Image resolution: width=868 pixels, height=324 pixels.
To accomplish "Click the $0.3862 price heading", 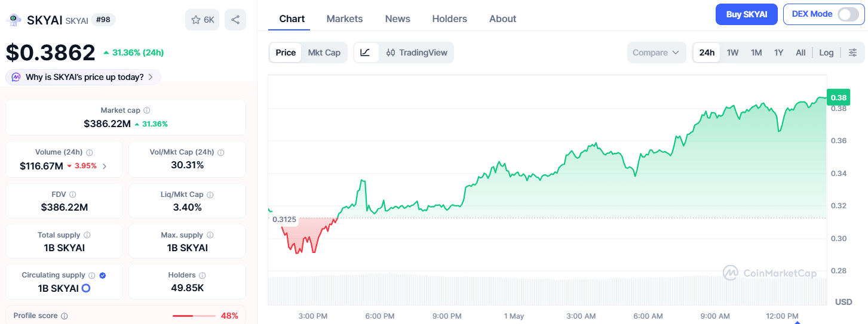I will pos(51,53).
